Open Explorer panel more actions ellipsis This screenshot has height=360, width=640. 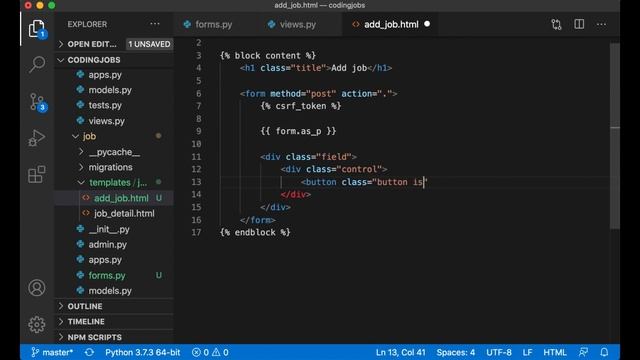pos(155,24)
